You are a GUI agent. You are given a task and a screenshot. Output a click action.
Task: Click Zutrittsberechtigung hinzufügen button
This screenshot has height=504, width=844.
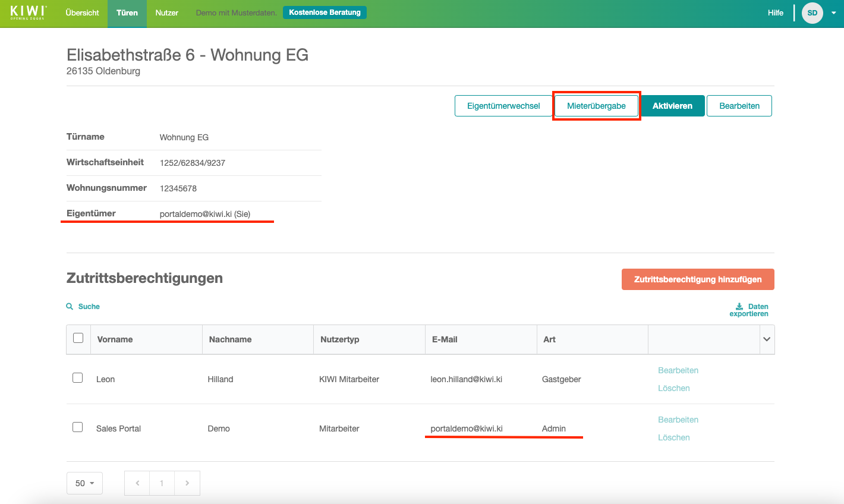(698, 279)
